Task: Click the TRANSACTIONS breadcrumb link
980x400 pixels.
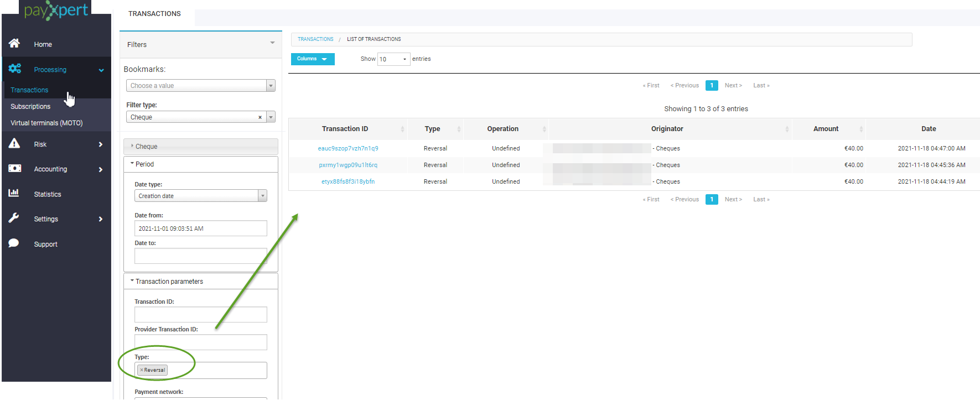Action: [315, 39]
